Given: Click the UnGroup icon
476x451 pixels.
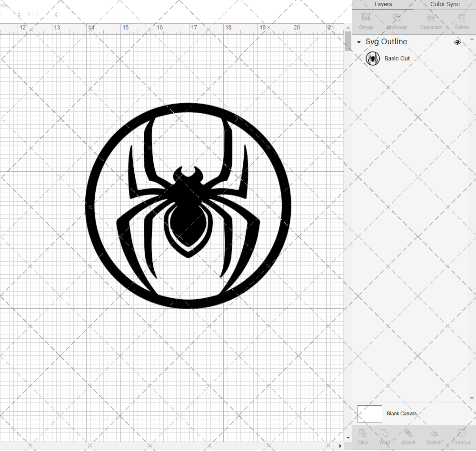Looking at the screenshot, I should coord(396,20).
